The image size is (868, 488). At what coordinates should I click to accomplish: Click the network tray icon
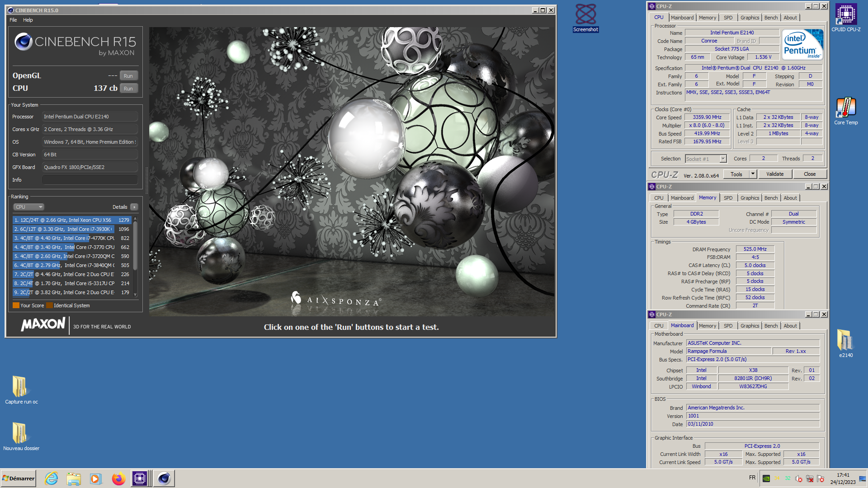click(810, 479)
